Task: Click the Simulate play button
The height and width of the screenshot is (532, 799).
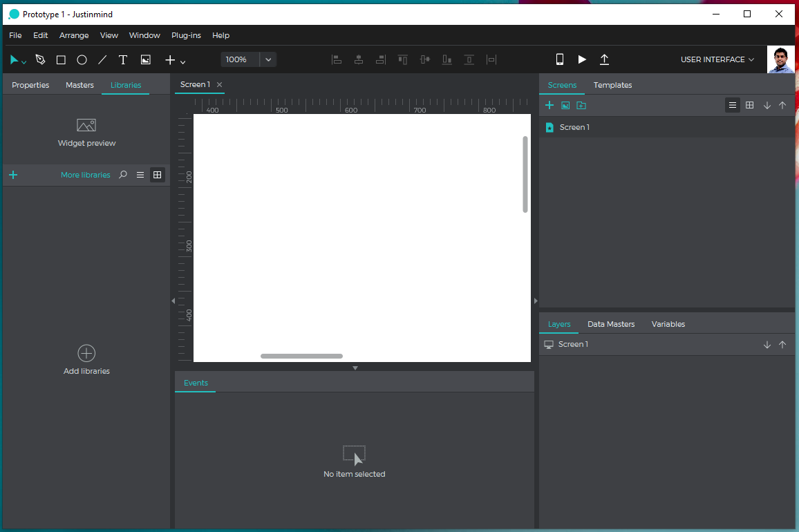Action: click(x=582, y=60)
